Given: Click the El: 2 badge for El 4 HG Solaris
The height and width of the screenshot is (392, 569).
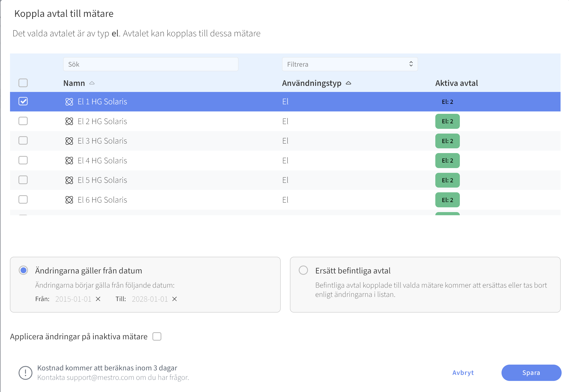Looking at the screenshot, I should point(447,161).
